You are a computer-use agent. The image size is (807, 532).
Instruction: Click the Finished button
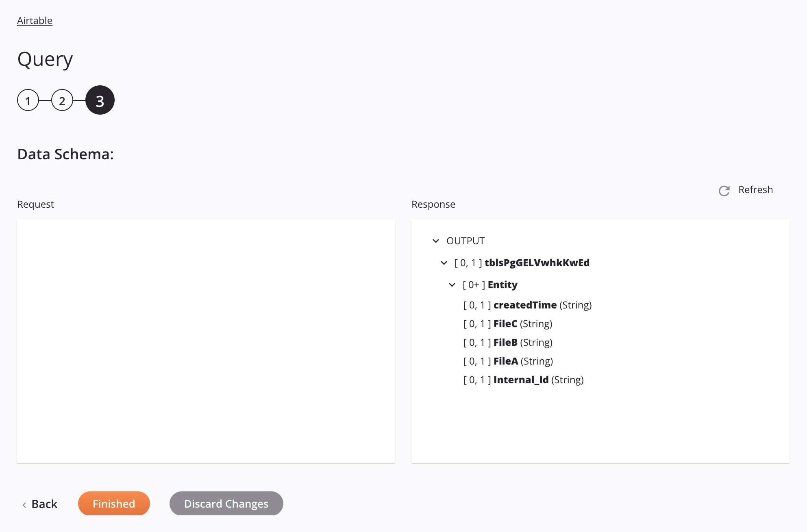114,503
